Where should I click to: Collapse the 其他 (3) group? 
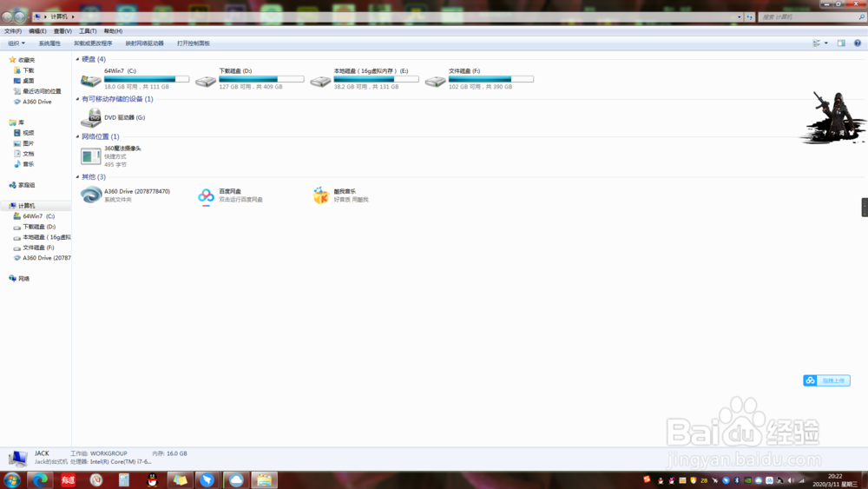[77, 176]
